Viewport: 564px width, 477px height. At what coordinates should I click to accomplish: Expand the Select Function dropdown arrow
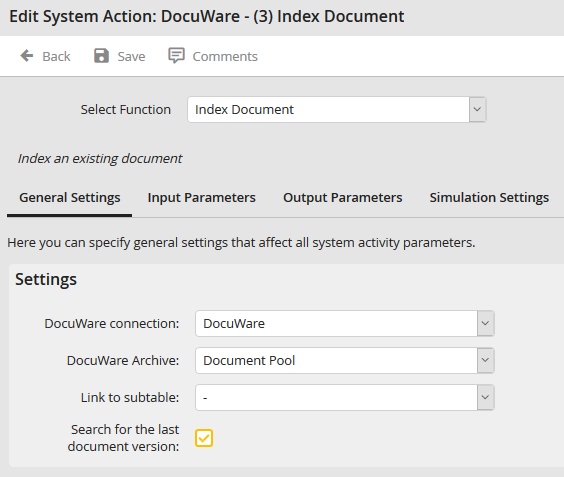(x=477, y=109)
